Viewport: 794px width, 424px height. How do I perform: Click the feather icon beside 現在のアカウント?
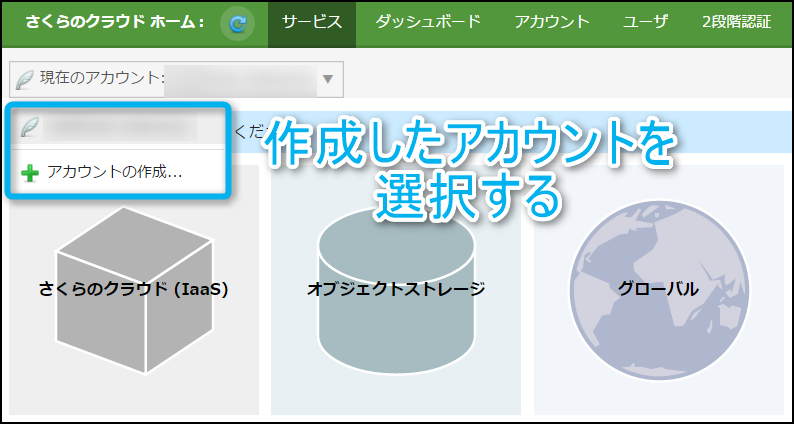[x=25, y=79]
